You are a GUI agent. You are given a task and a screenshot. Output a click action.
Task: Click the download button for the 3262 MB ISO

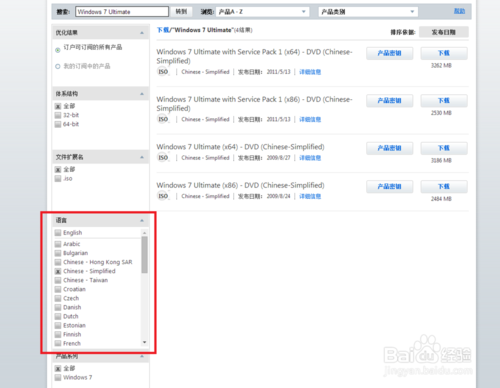click(444, 53)
